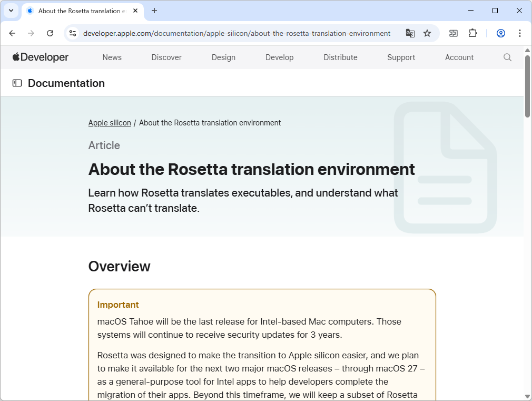Viewport: 532px width, 401px height.
Task: Minimize the browser window
Action: pos(471,11)
